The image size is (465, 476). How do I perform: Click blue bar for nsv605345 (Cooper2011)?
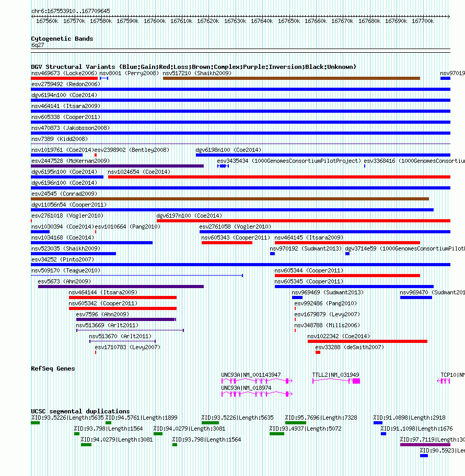(x=354, y=286)
